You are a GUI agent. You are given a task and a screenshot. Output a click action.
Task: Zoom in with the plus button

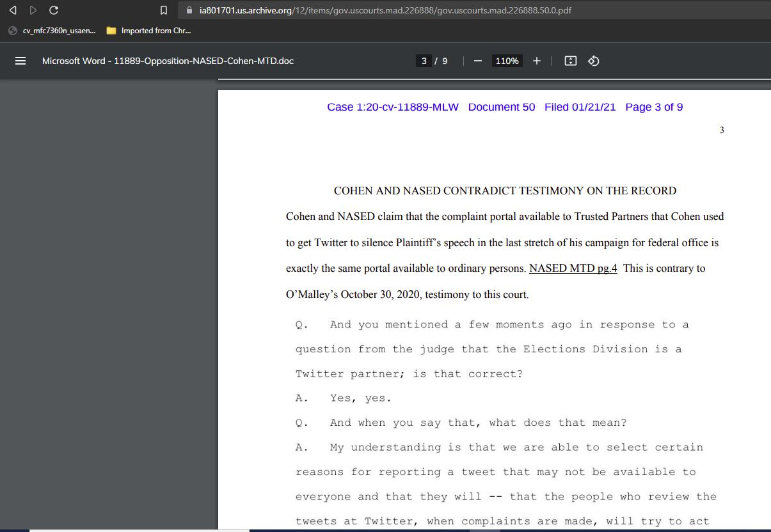click(536, 61)
